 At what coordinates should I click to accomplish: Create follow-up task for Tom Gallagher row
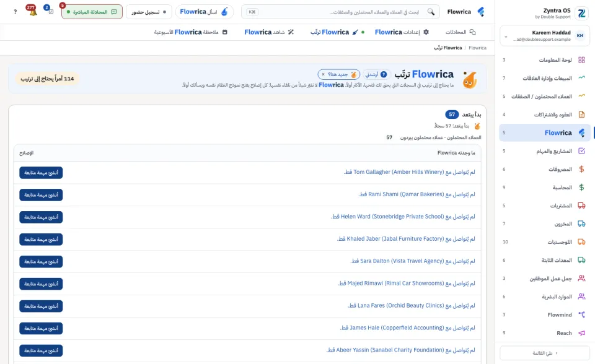click(x=41, y=173)
